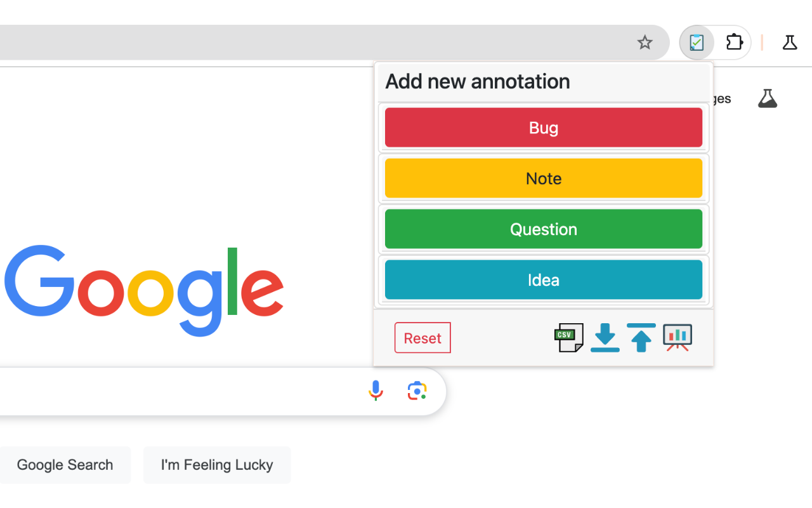
Task: Add a teal Idea annotation
Action: coord(543,280)
